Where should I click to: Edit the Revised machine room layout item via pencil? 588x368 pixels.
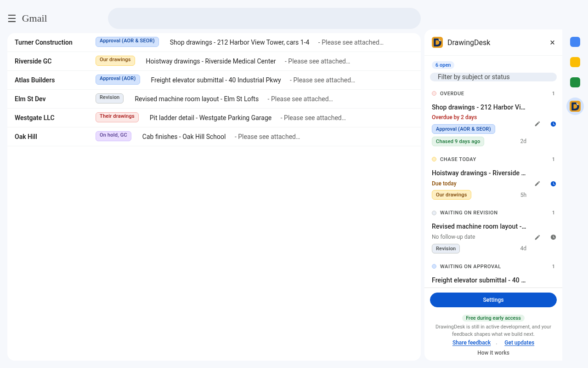(x=537, y=237)
